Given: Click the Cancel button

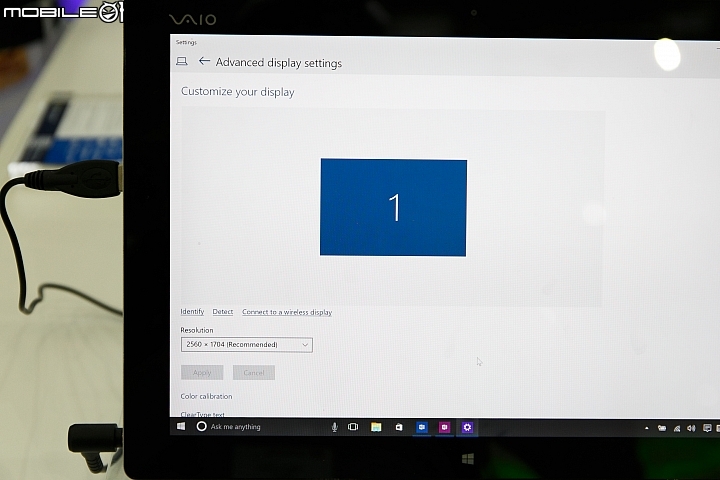Looking at the screenshot, I should coord(254,373).
